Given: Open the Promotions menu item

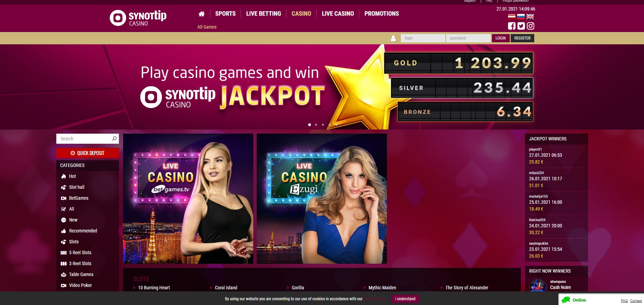Looking at the screenshot, I should point(381,14).
